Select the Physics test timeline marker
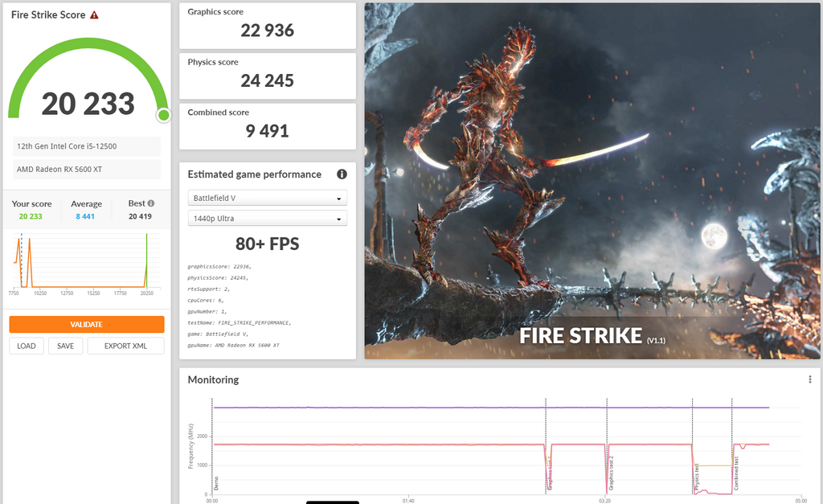823x504 pixels. [697, 477]
